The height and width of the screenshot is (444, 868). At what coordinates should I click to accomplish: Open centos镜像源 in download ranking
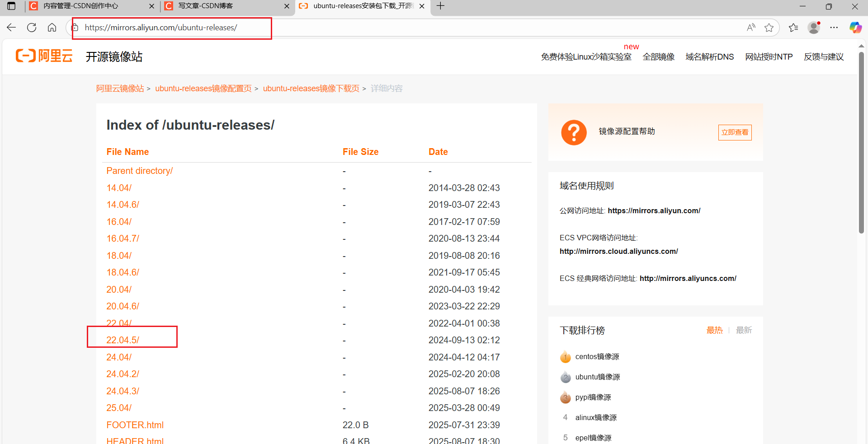[597, 357]
